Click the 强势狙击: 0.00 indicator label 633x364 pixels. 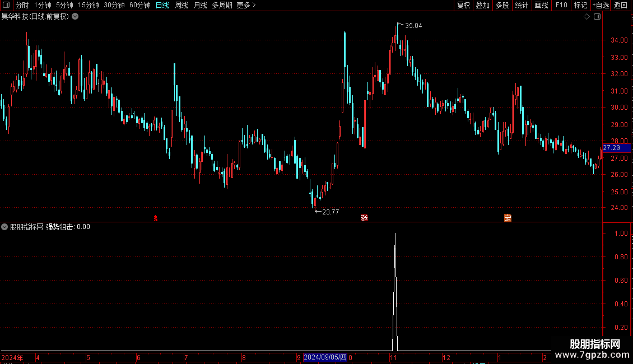(68, 227)
